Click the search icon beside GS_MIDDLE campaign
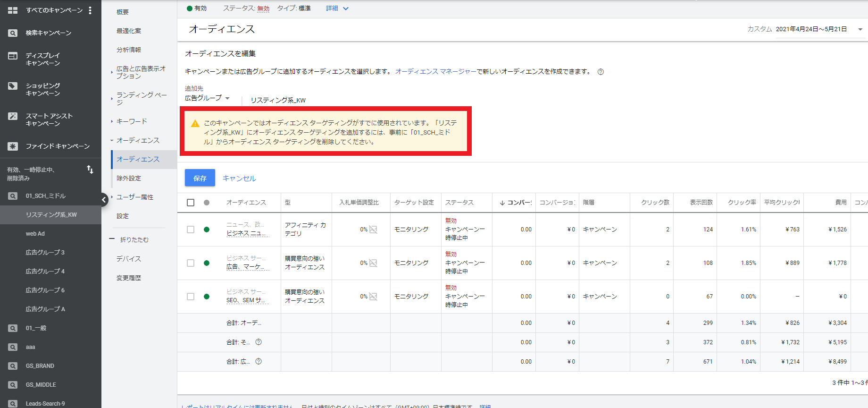 click(13, 385)
